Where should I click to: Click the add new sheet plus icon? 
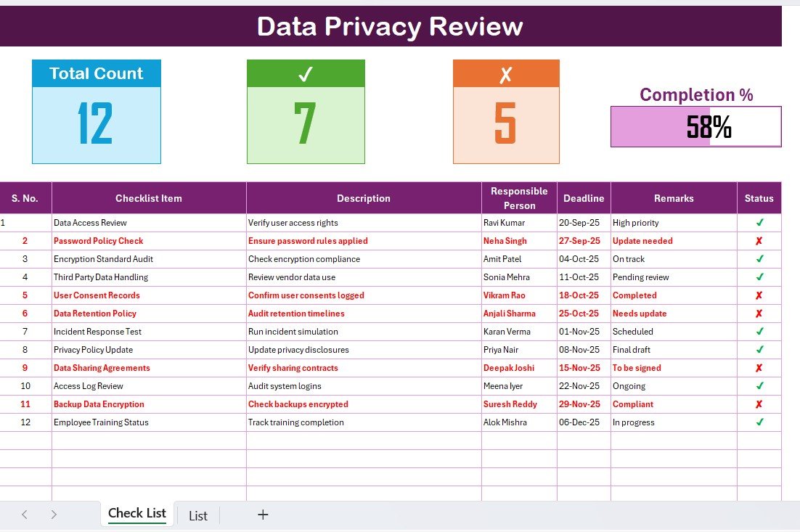[x=263, y=515]
